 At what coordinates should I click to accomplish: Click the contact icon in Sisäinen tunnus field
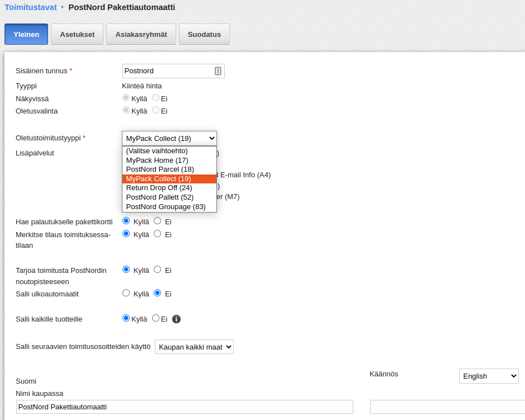218,71
